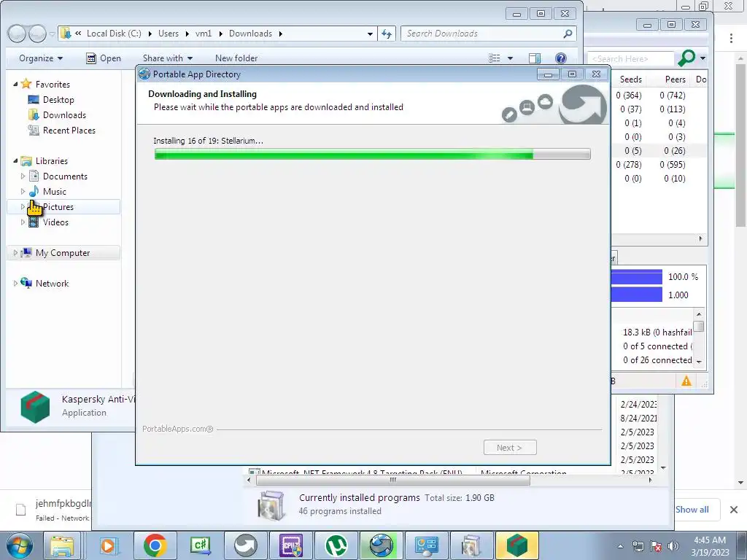
Task: Click the installed programs horizontal scrollbar
Action: click(393, 480)
